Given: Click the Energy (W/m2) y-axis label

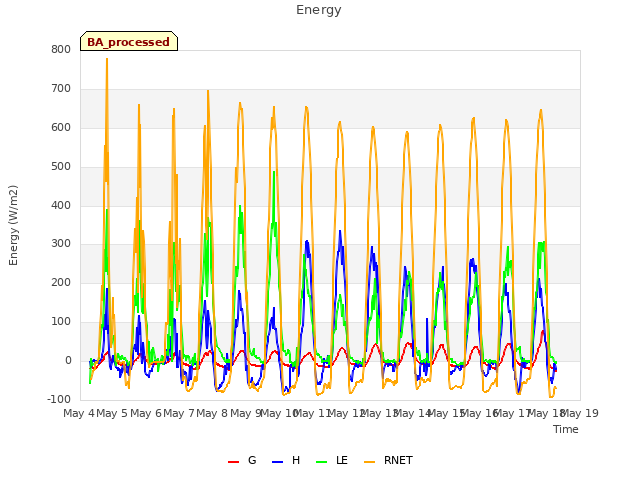Looking at the screenshot, I should coord(13,225).
